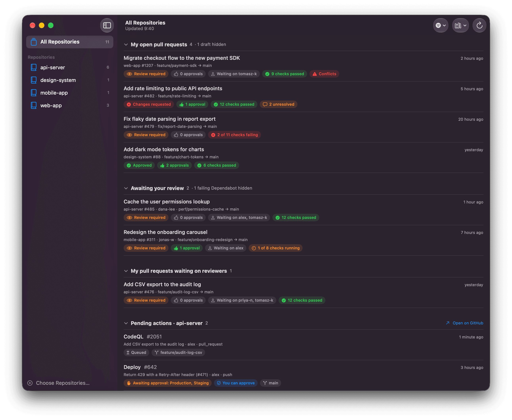The width and height of the screenshot is (512, 420).
Task: Click the 6 checks passed badge
Action: pyautogui.click(x=217, y=165)
